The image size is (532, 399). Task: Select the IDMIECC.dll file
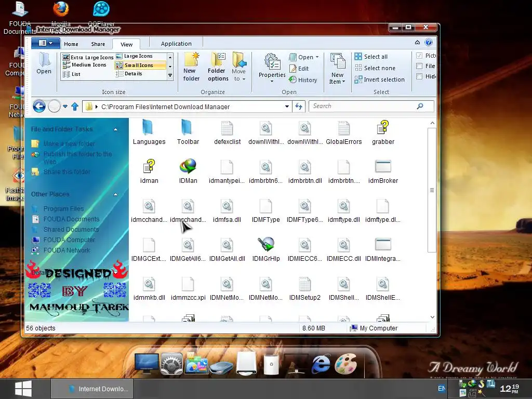click(x=344, y=249)
